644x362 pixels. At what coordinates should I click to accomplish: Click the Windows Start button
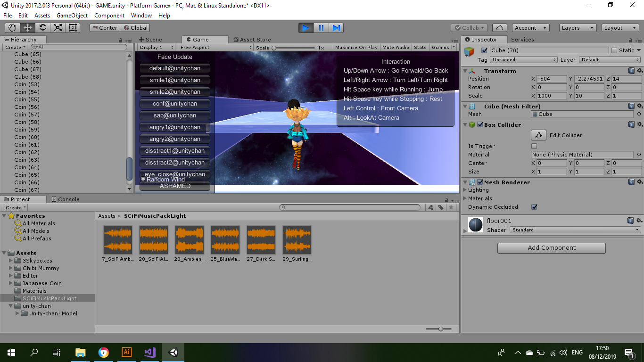[11, 352]
